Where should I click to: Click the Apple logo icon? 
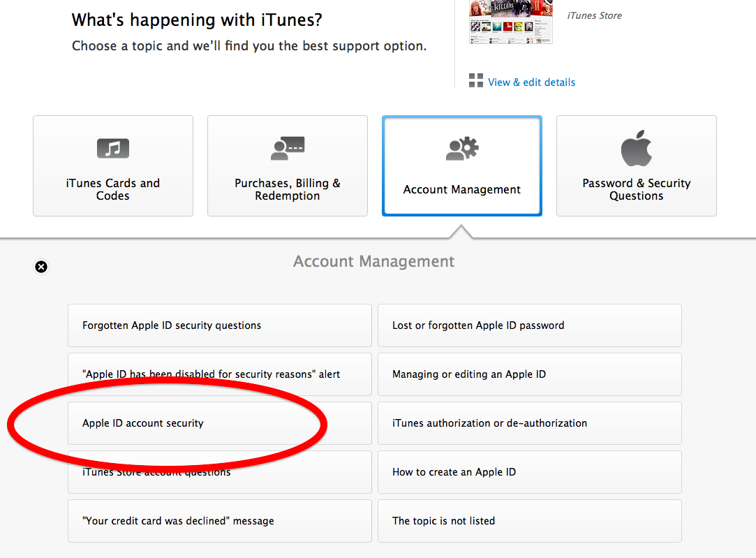click(636, 148)
